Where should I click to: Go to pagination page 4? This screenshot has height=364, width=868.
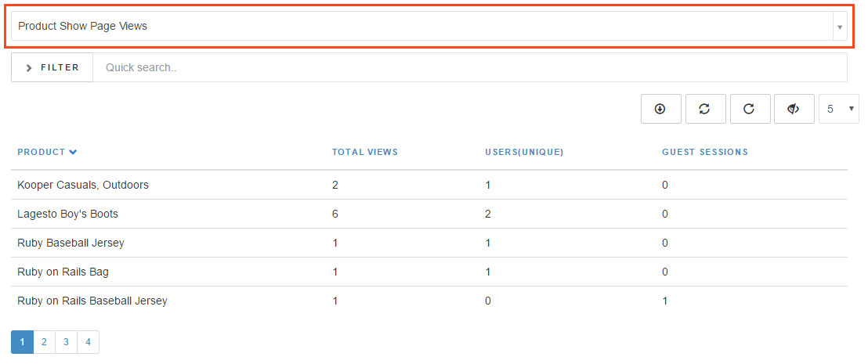click(88, 342)
